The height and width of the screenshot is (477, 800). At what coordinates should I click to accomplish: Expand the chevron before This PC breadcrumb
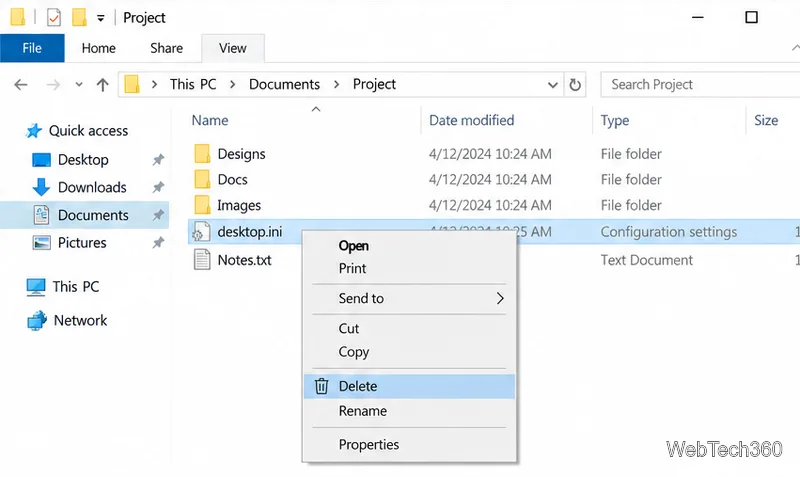tap(154, 84)
